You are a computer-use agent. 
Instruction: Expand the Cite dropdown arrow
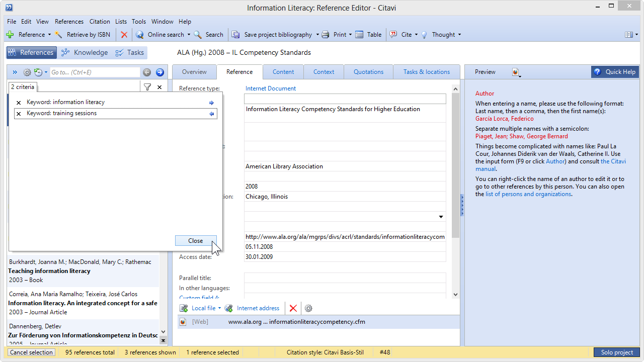(x=417, y=35)
